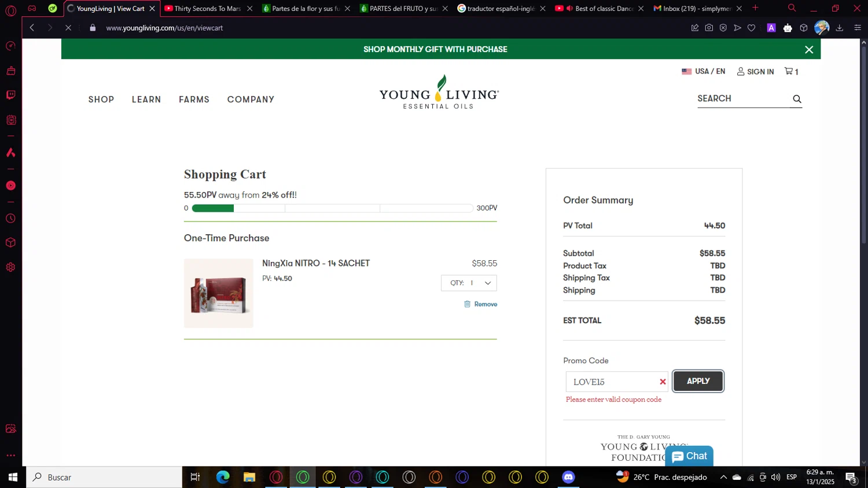Image resolution: width=868 pixels, height=488 pixels.
Task: Open the profile avatar in toolbar
Action: pyautogui.click(x=822, y=28)
